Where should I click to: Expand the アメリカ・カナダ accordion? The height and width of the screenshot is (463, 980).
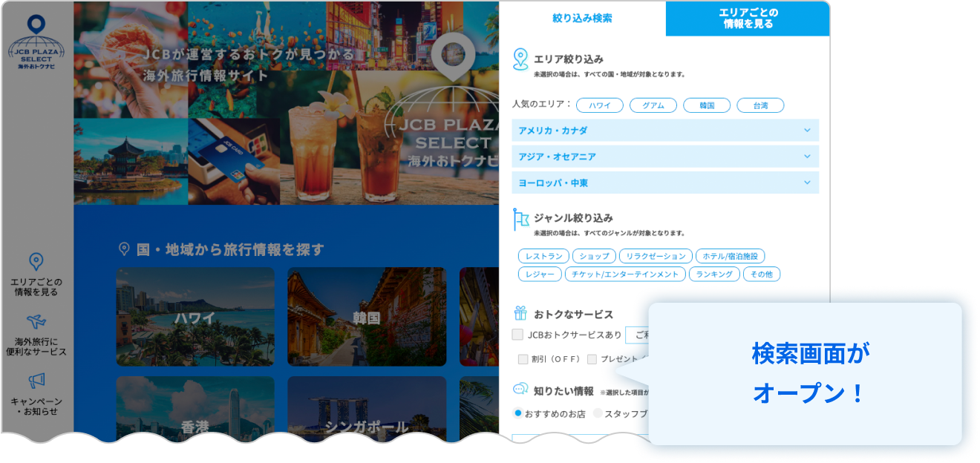[x=665, y=130]
